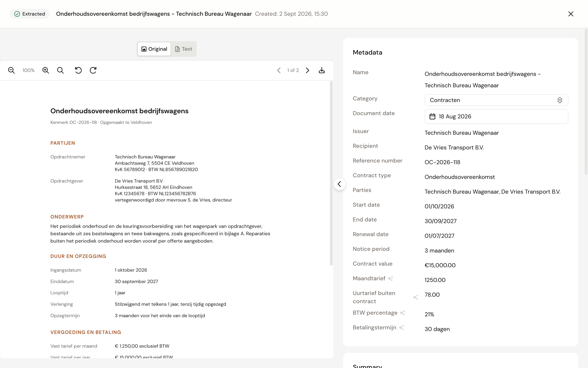This screenshot has width=588, height=368.
Task: Rotate document clockwise
Action: click(93, 70)
